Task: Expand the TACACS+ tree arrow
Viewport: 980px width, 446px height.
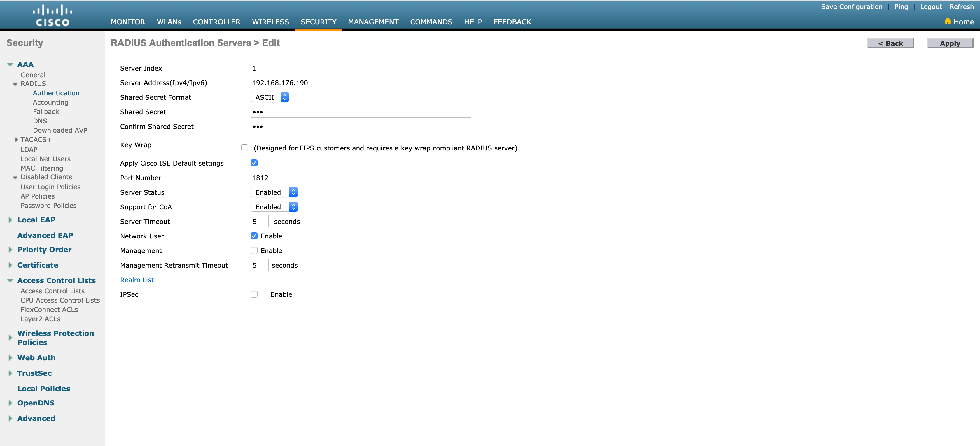Action: coord(16,140)
